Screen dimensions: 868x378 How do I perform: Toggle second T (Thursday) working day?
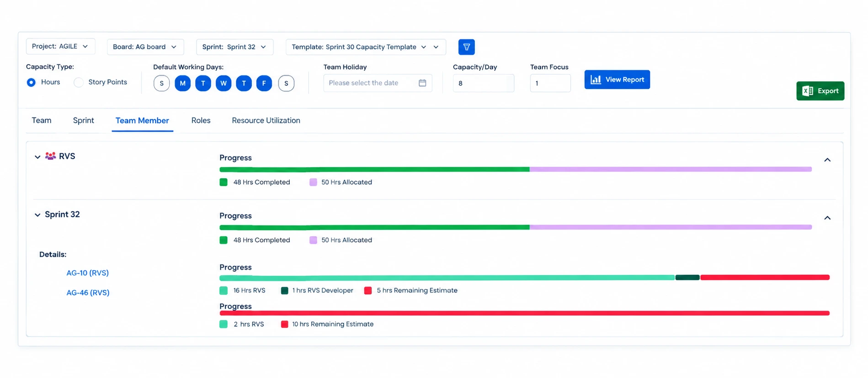(244, 83)
